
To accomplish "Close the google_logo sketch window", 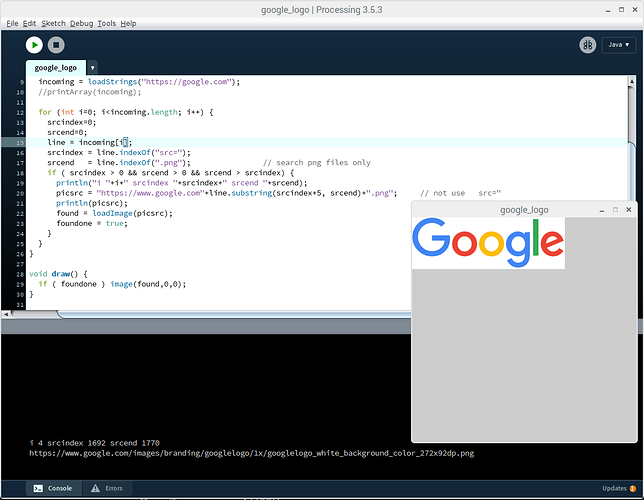I will (x=628, y=210).
